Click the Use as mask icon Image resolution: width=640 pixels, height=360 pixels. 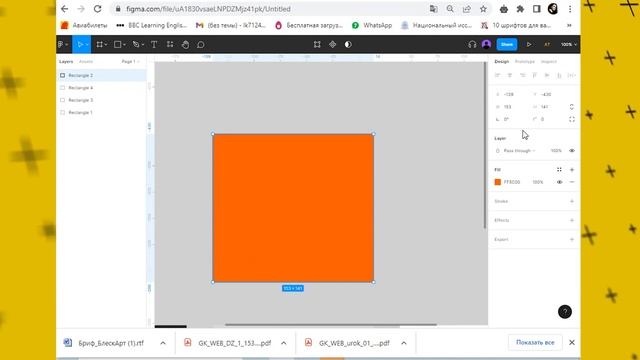(348, 44)
